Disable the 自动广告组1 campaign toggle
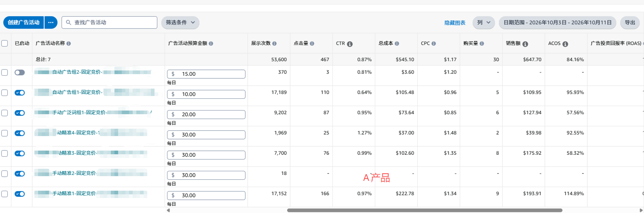This screenshot has height=213, width=644. [x=20, y=93]
